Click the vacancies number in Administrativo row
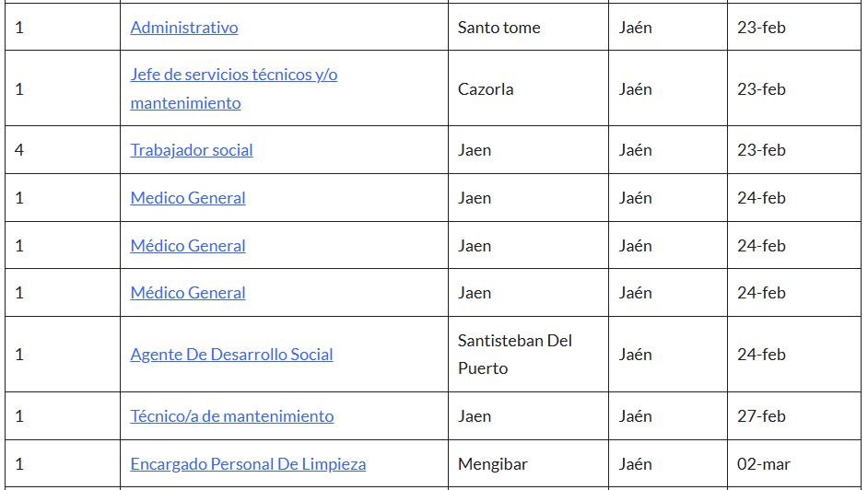This screenshot has height=490, width=868. click(19, 28)
